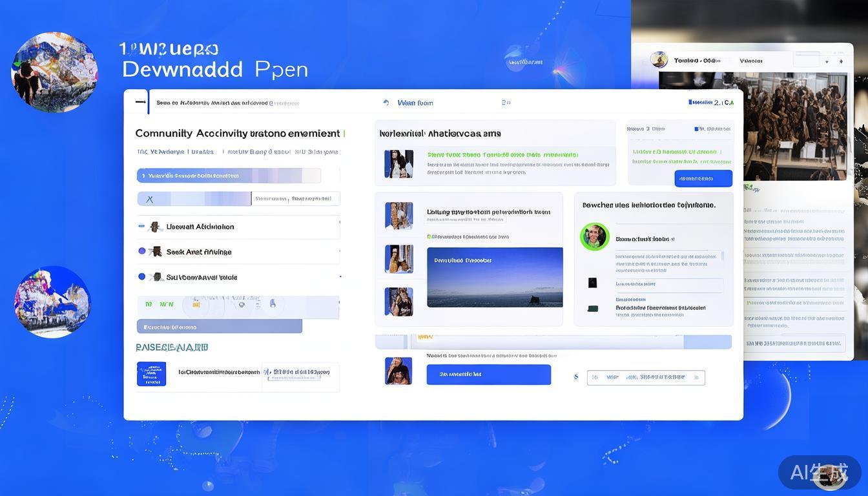This screenshot has height=496, width=868.
Task: Click the green-ringed circular profile avatar
Action: pyautogui.click(x=594, y=237)
